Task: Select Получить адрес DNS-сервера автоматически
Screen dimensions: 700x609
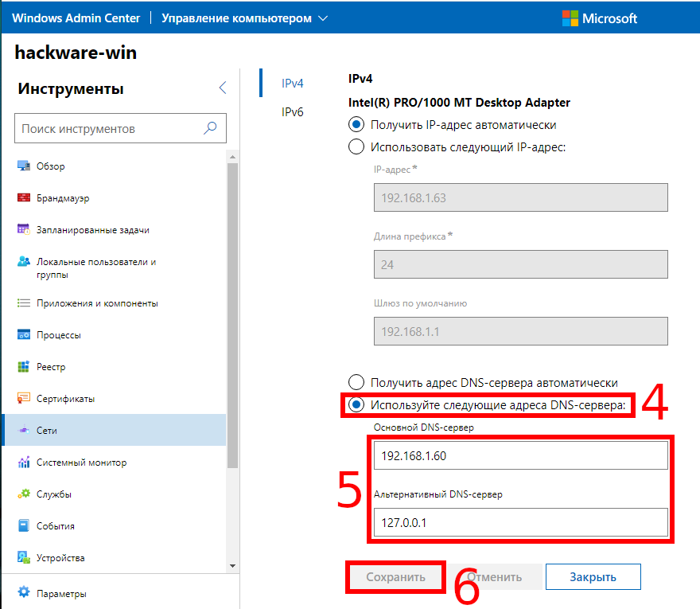Action: [357, 383]
